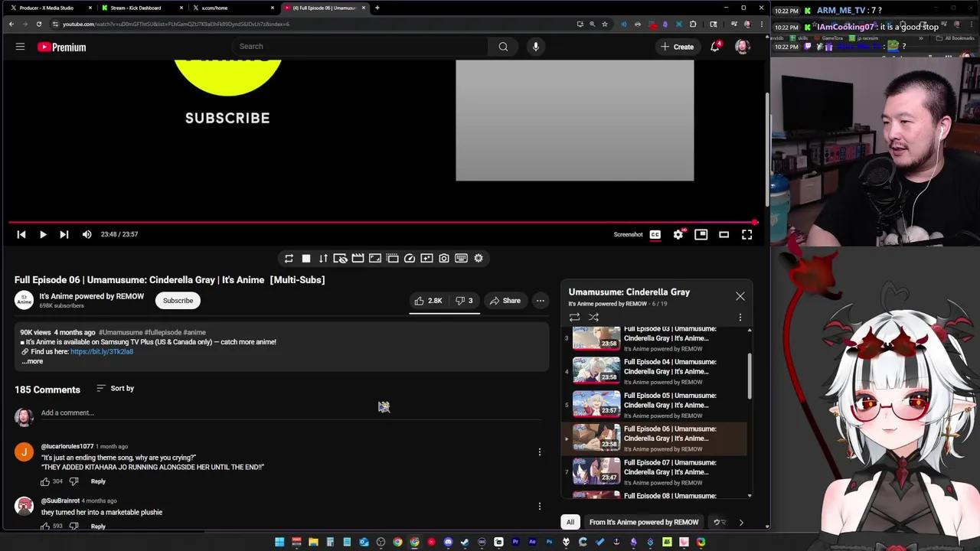This screenshot has width=980, height=551.
Task: Toggle playlist loop button
Action: 574,317
